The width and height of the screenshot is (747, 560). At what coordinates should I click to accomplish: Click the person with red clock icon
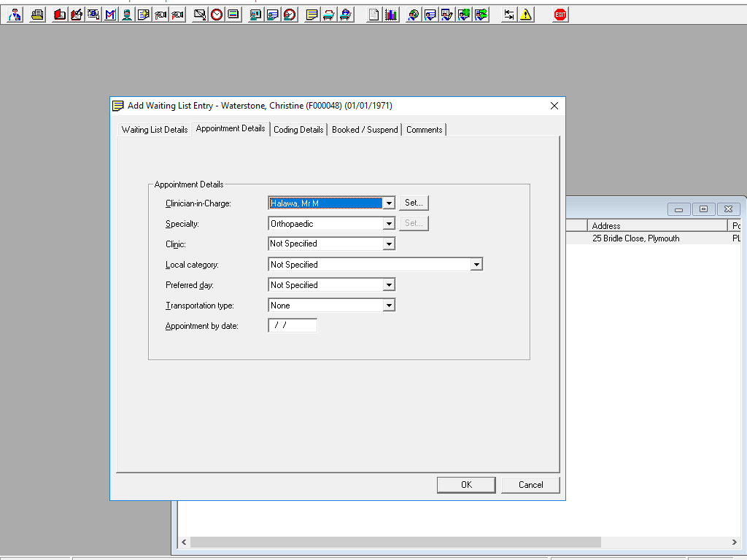pyautogui.click(x=290, y=15)
